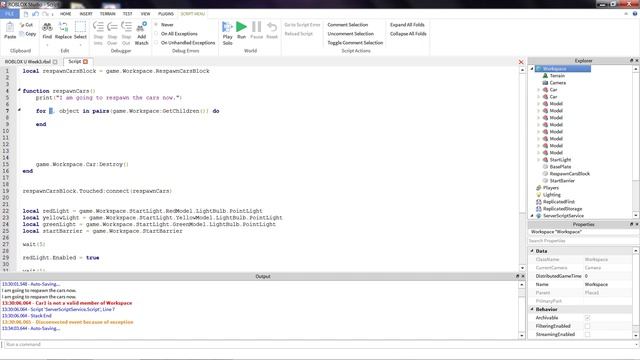Screen dimensions: 640x360
Task: Click the Add Watch icon
Action: 141,27
